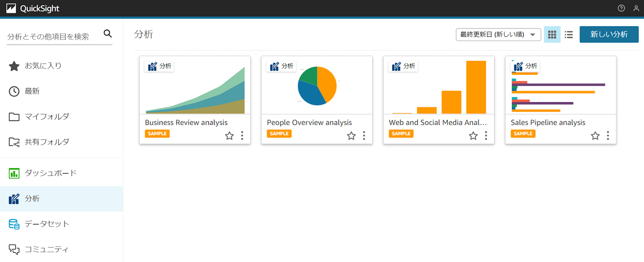Click the データセット database icon
The width and height of the screenshot is (644, 262).
[x=14, y=224]
